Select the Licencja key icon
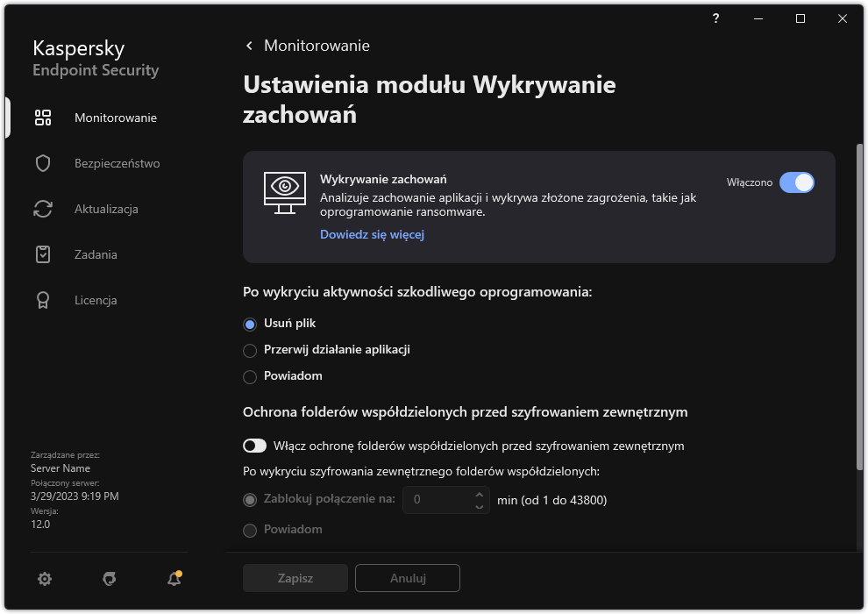 tap(42, 299)
